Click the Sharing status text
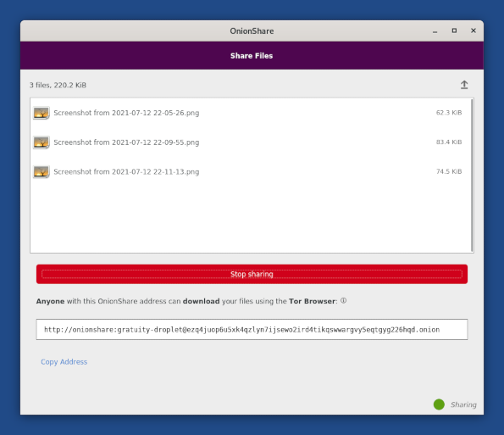Screen dimensions: 504x435 (x=463, y=404)
